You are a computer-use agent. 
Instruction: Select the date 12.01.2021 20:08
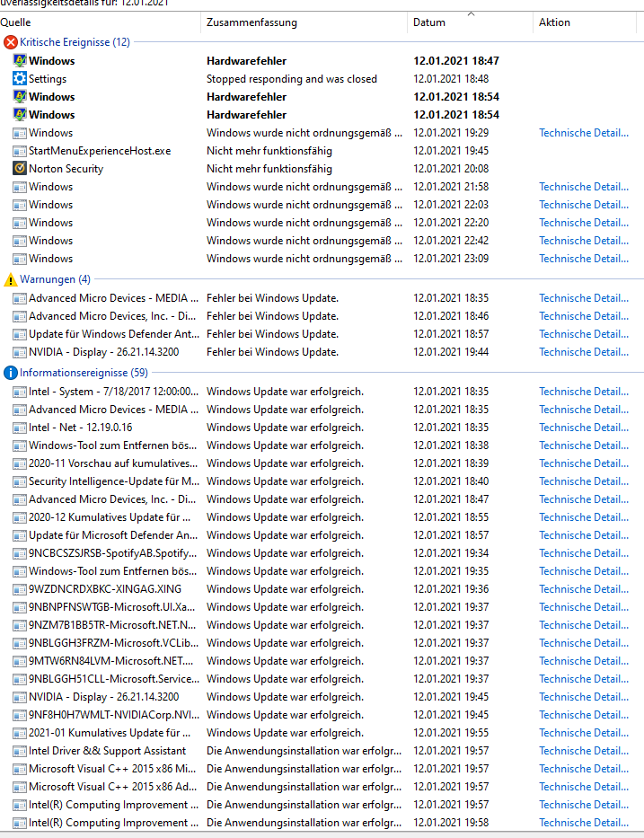[451, 169]
